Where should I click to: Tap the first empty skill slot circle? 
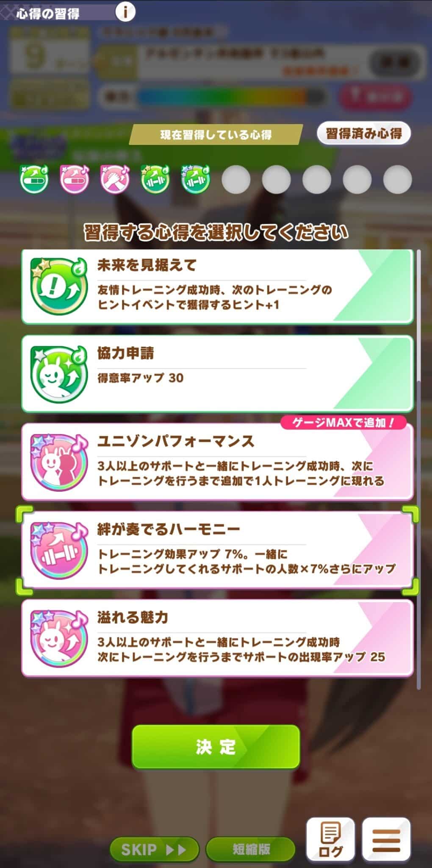(x=236, y=179)
